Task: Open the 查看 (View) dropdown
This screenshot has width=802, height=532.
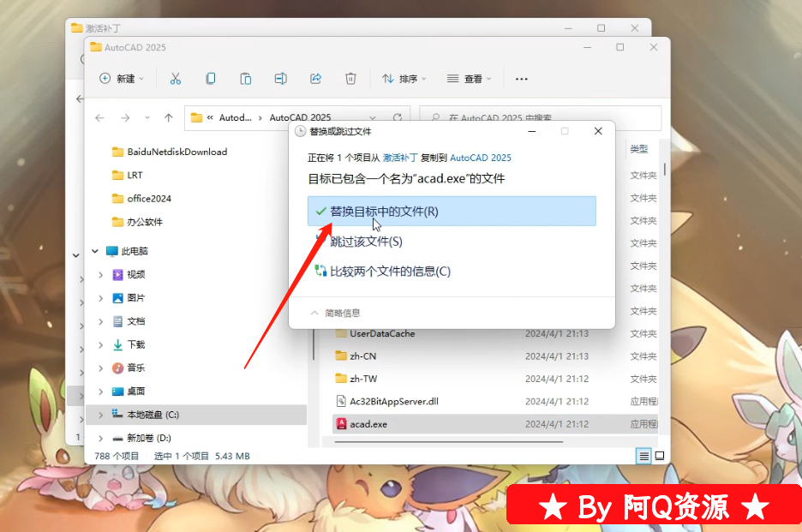Action: click(469, 78)
